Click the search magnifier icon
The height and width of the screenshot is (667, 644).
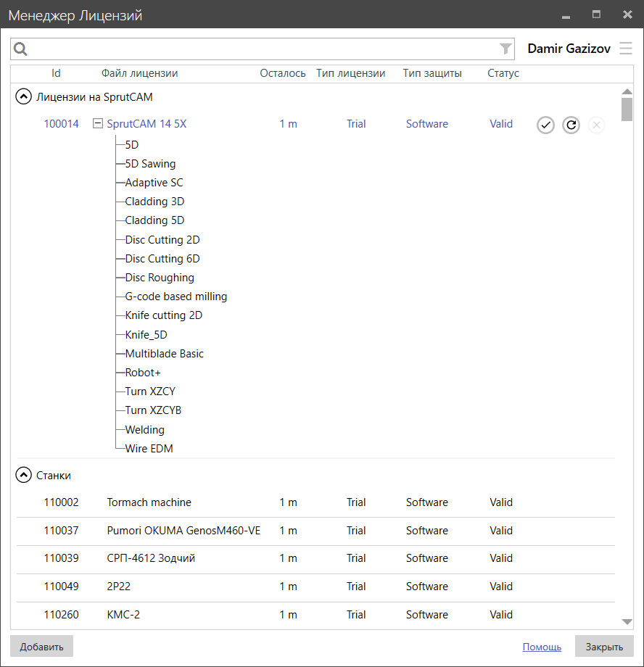coord(20,49)
